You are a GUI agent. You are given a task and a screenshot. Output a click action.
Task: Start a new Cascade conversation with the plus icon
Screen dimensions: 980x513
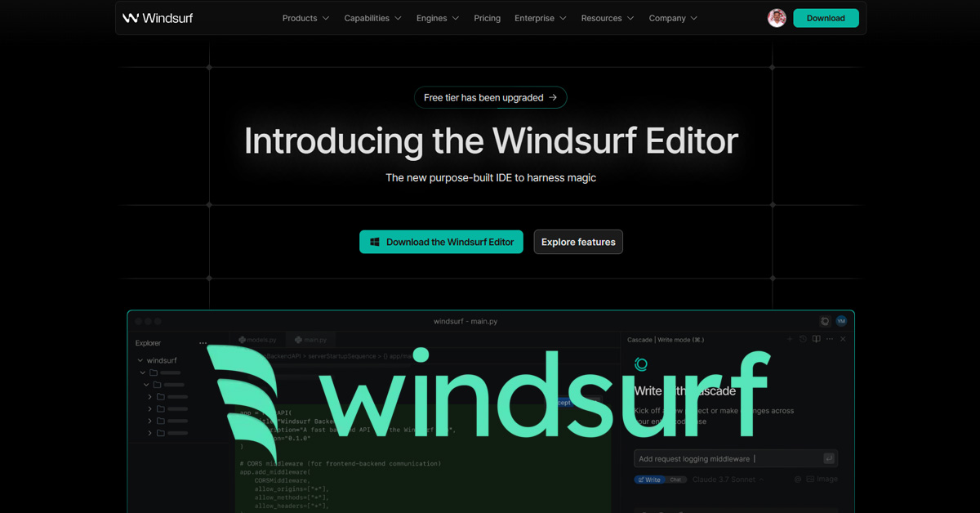pyautogui.click(x=790, y=339)
